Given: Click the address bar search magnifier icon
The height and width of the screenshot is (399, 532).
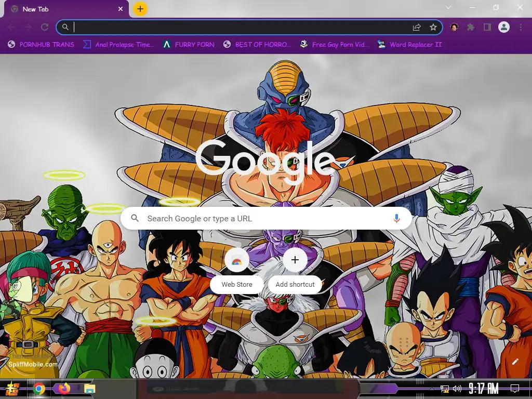Looking at the screenshot, I should (x=65, y=27).
